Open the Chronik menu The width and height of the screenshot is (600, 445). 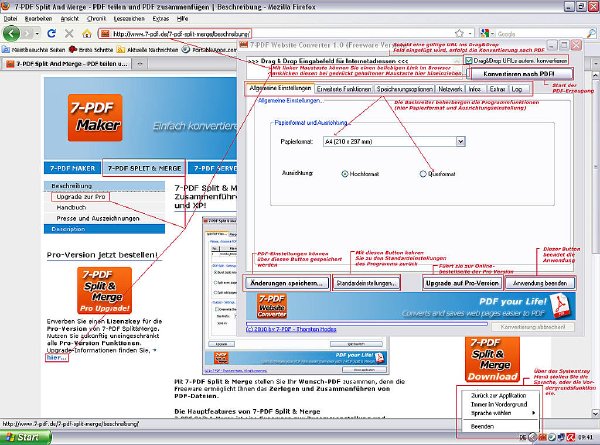(x=96, y=18)
